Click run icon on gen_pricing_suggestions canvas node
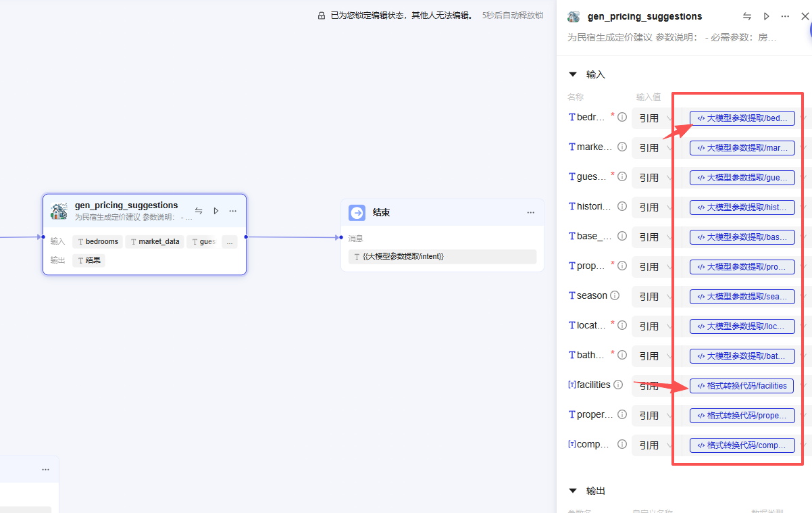The width and height of the screenshot is (812, 513). 216,211
